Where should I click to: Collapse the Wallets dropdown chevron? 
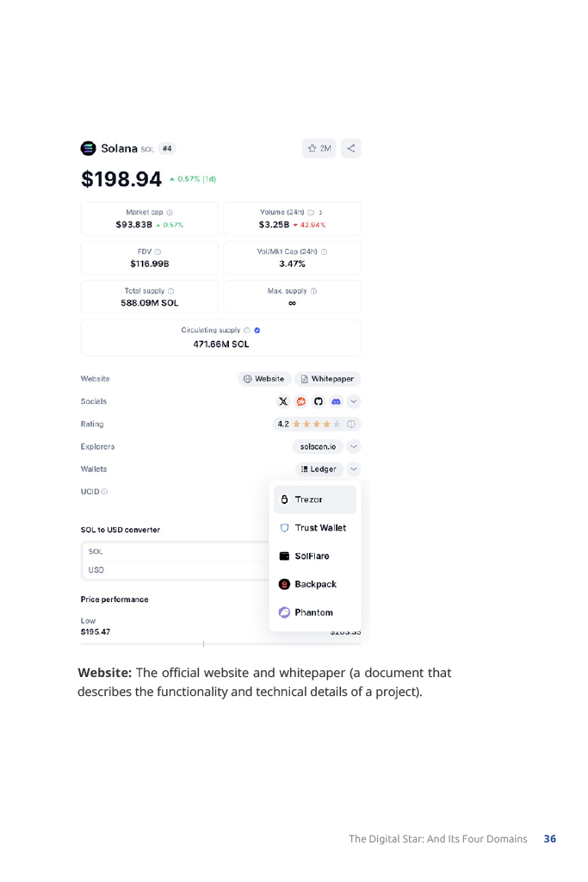click(x=354, y=469)
